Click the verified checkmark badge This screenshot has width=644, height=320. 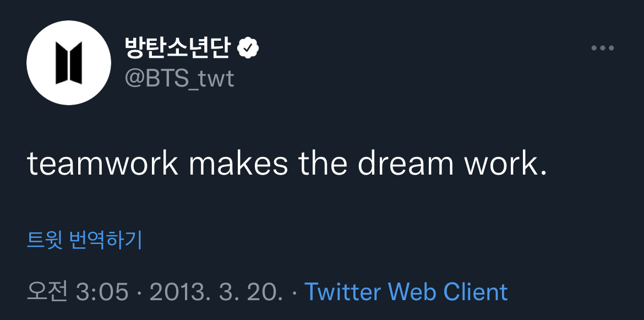pyautogui.click(x=248, y=48)
